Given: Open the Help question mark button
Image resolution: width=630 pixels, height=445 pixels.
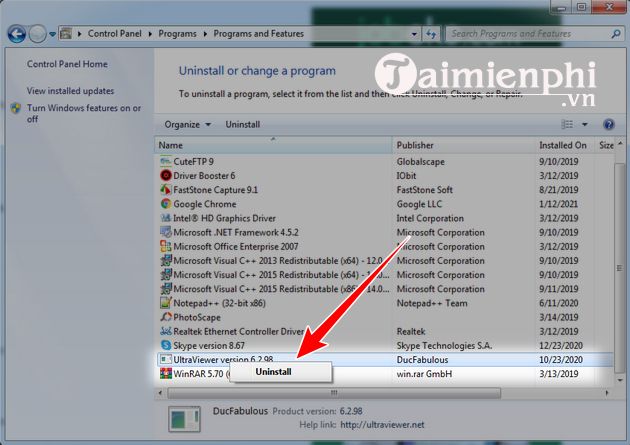Looking at the screenshot, I should (x=609, y=125).
